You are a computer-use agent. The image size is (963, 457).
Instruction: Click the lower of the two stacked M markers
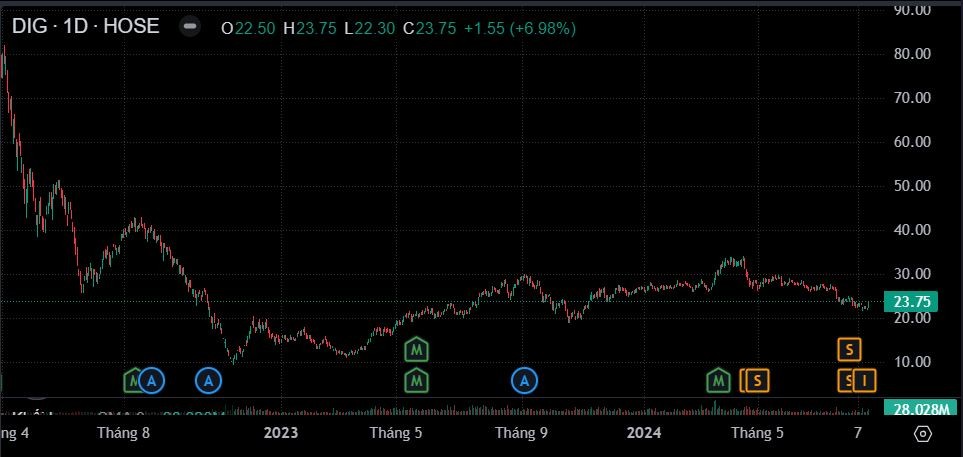point(417,380)
